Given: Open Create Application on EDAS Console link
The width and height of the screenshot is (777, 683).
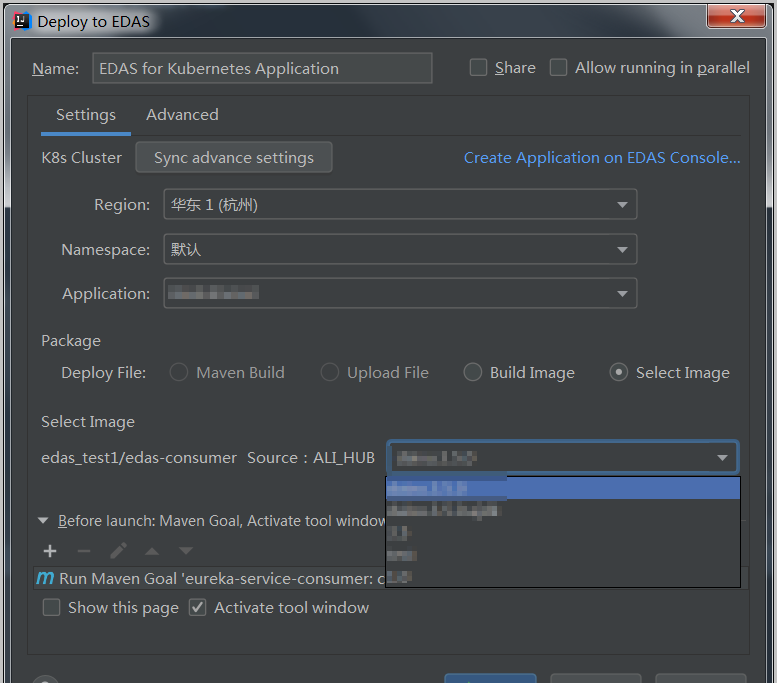Looking at the screenshot, I should 602,158.
